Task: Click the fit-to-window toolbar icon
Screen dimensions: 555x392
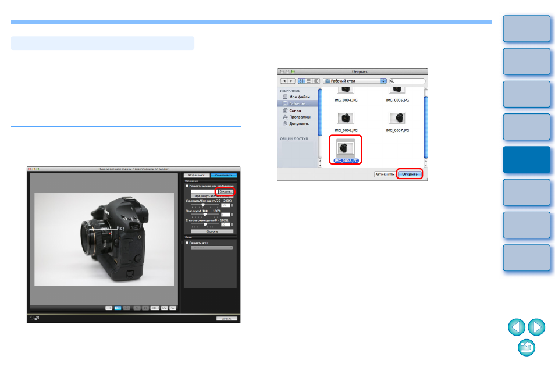Action: coord(165,308)
